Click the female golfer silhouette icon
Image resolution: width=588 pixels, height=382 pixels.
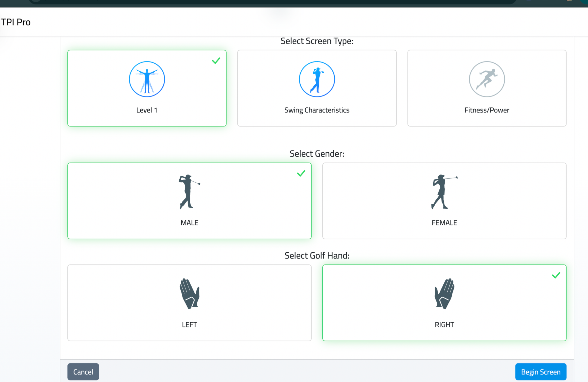(444, 192)
